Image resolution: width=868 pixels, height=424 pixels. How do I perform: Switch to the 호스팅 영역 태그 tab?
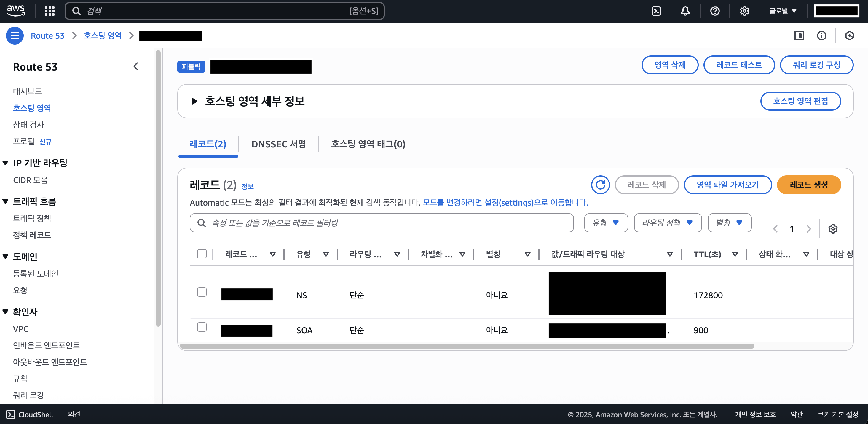(368, 144)
